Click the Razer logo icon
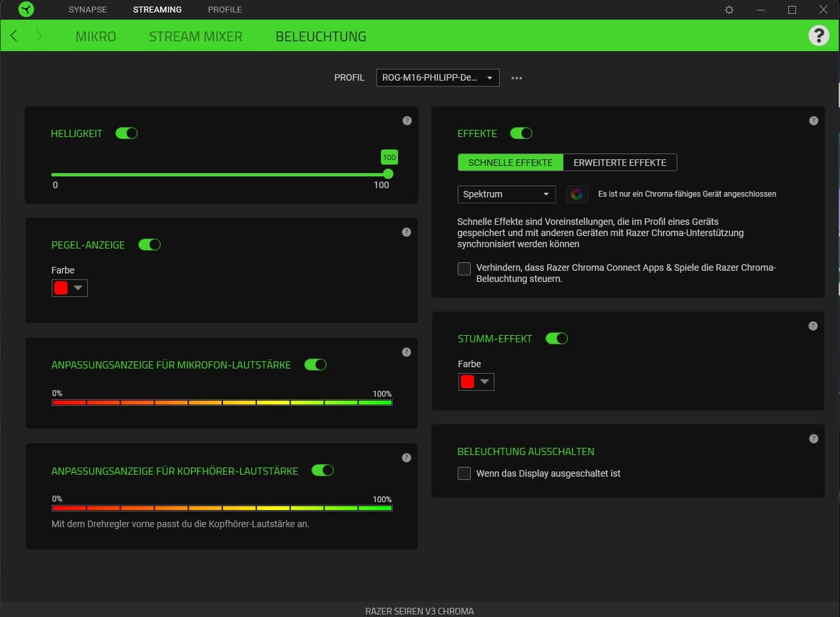 click(x=26, y=10)
